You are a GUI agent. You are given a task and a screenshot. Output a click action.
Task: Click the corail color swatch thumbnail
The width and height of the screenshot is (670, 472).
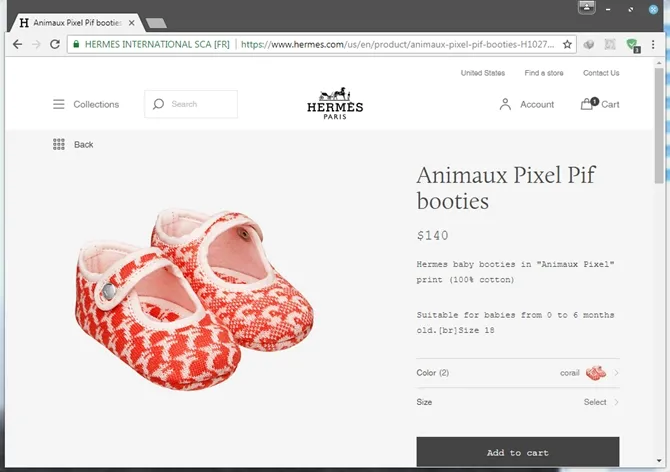click(x=596, y=373)
